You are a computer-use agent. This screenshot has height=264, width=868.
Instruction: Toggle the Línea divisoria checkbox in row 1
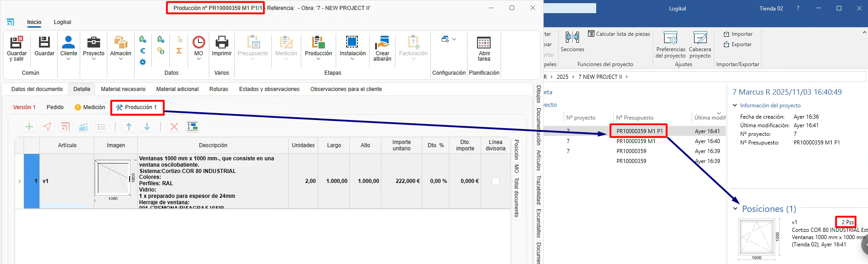point(496,181)
